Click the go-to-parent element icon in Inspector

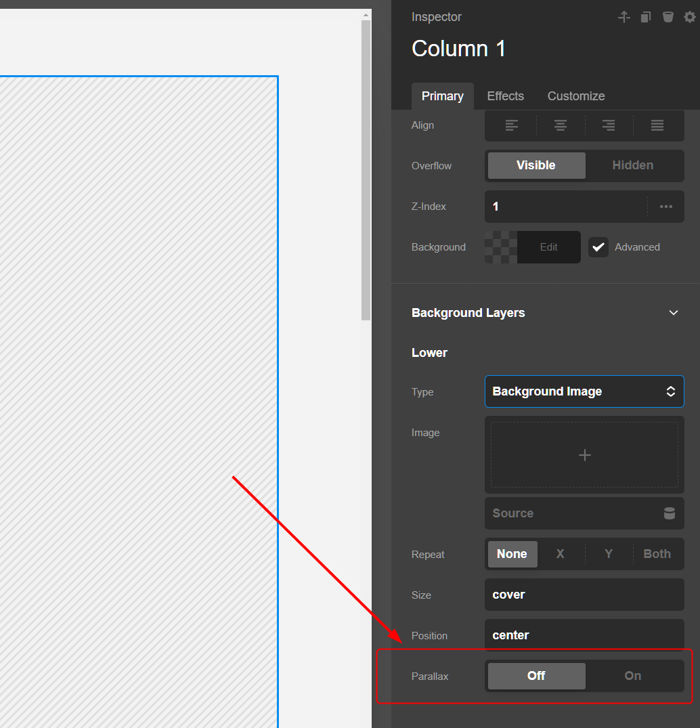[624, 17]
